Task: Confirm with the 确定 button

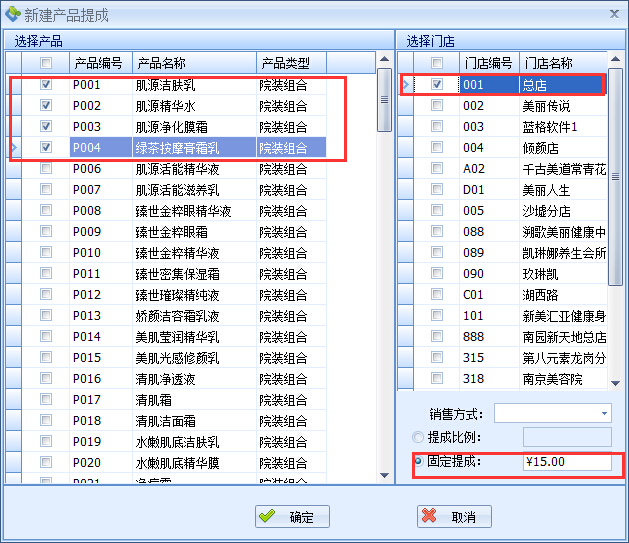Action: 290,516
